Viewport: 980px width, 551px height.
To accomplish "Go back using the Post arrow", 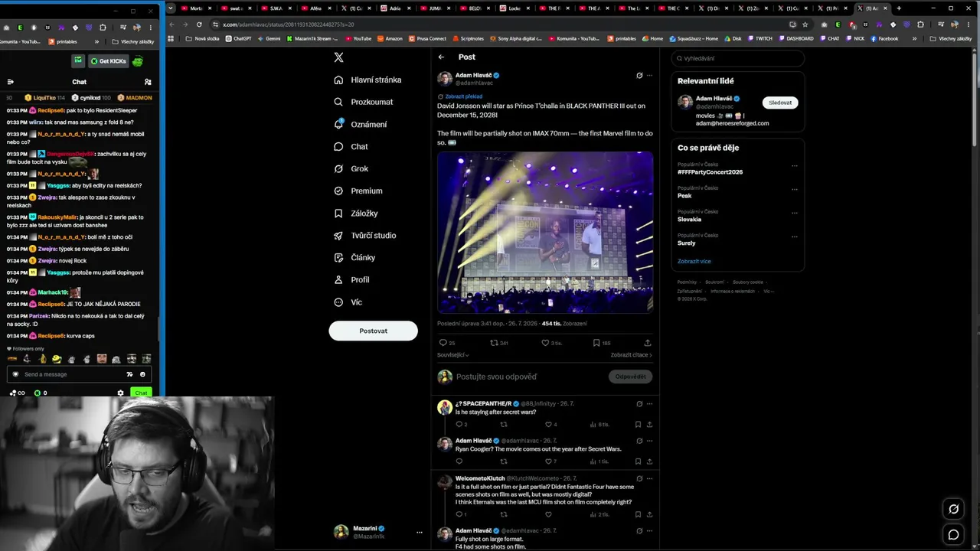I will [441, 57].
